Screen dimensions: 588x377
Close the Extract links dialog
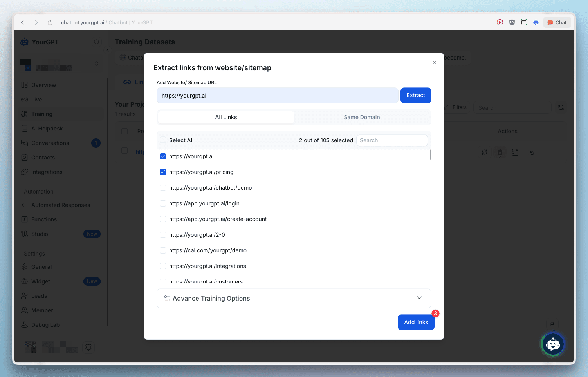pyautogui.click(x=434, y=63)
